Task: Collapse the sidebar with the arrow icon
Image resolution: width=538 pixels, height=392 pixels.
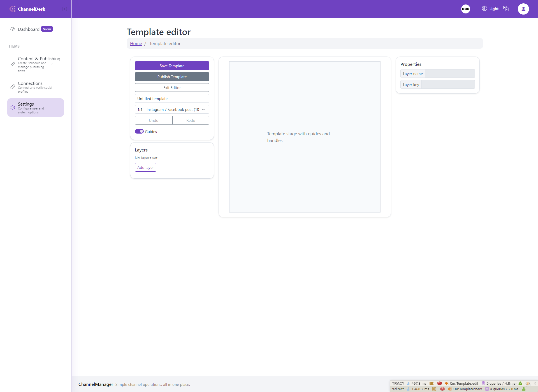Action: click(x=65, y=9)
